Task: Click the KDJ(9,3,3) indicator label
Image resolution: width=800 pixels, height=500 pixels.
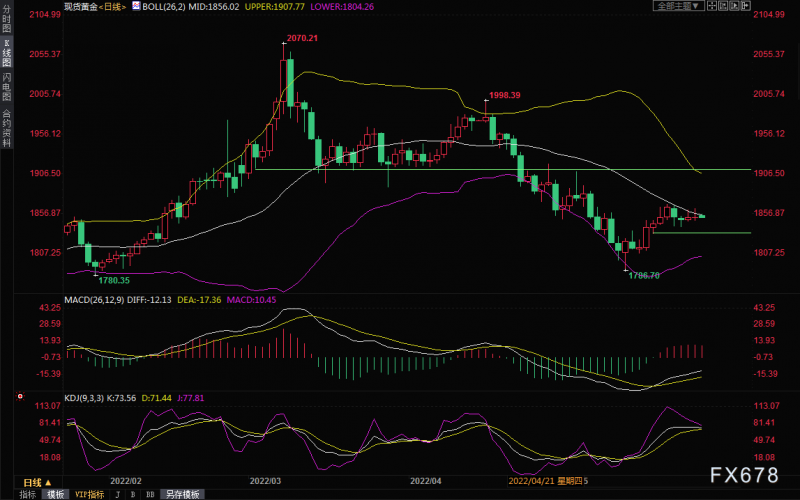Action: point(85,398)
